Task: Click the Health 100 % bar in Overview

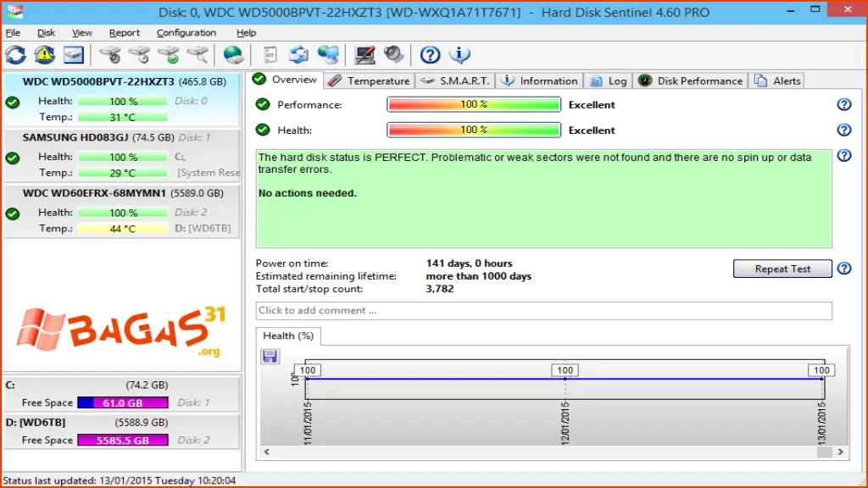Action: click(474, 130)
